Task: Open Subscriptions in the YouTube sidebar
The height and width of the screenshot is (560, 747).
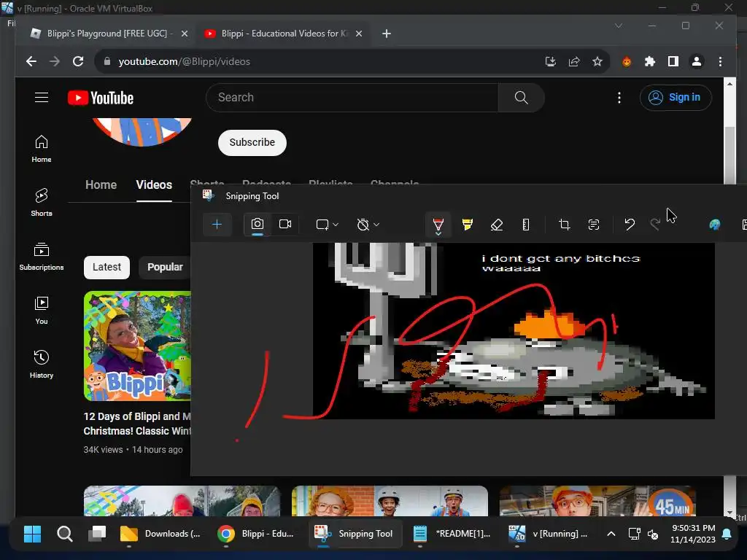Action: pos(42,257)
